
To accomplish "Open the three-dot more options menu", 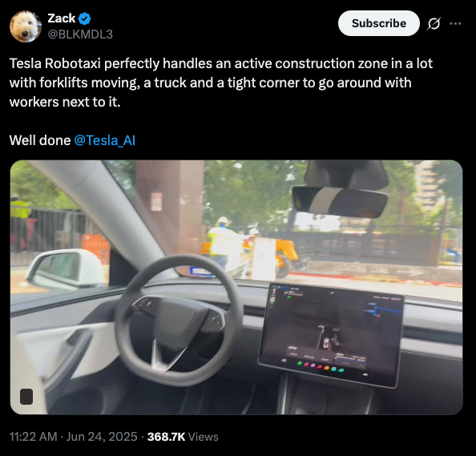I will tap(455, 23).
